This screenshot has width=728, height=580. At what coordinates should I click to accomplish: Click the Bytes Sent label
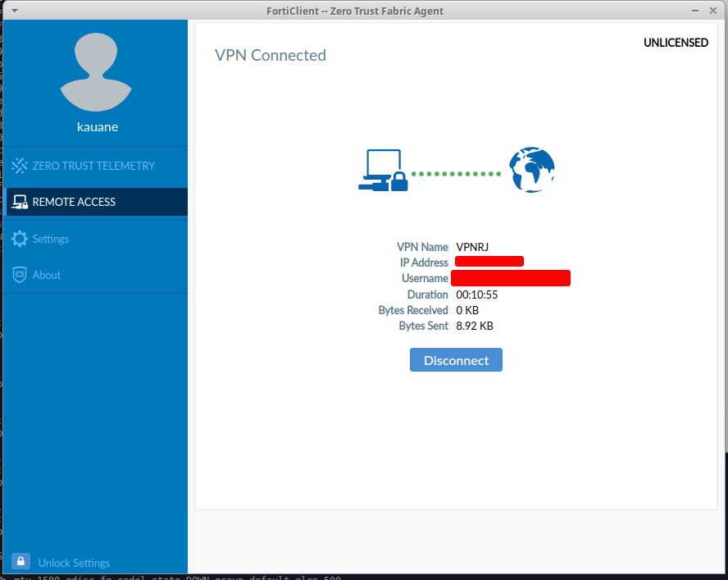[x=423, y=326]
